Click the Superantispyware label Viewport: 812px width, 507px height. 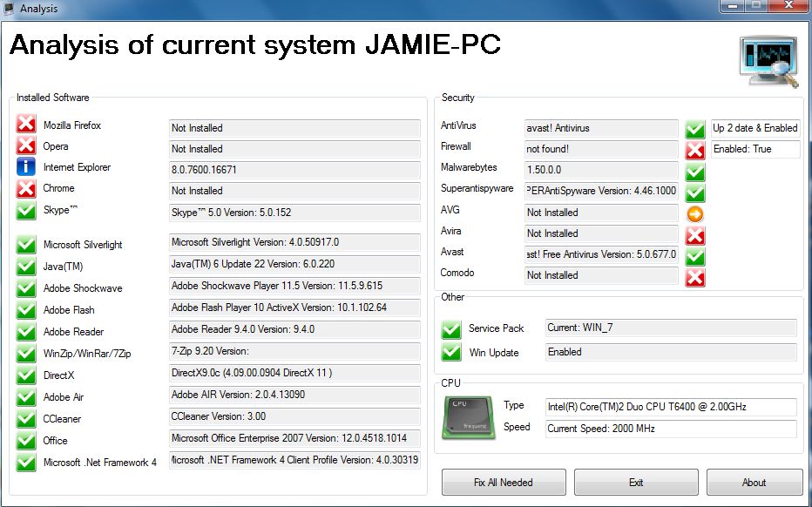point(477,188)
